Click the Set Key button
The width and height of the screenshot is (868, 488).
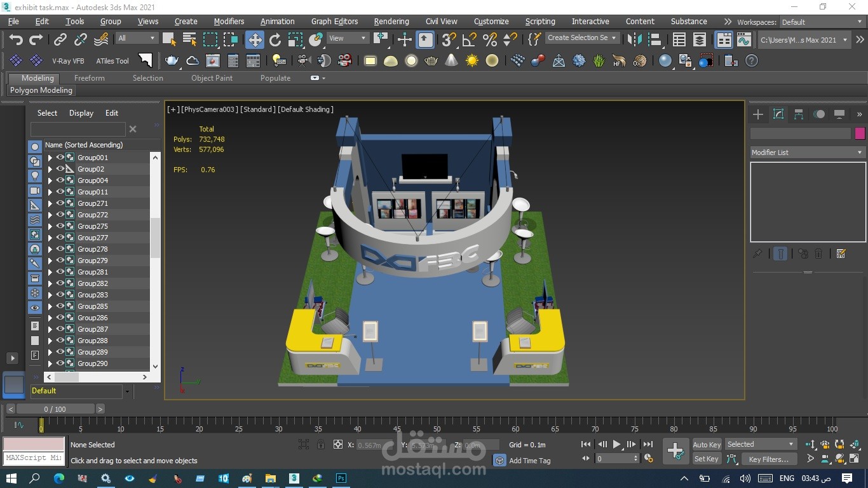coord(707,459)
